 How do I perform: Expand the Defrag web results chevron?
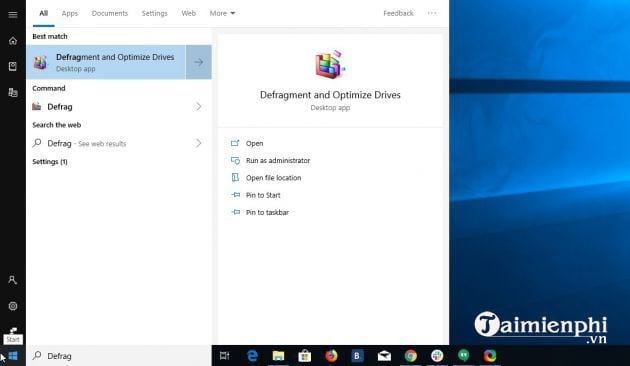[x=198, y=143]
